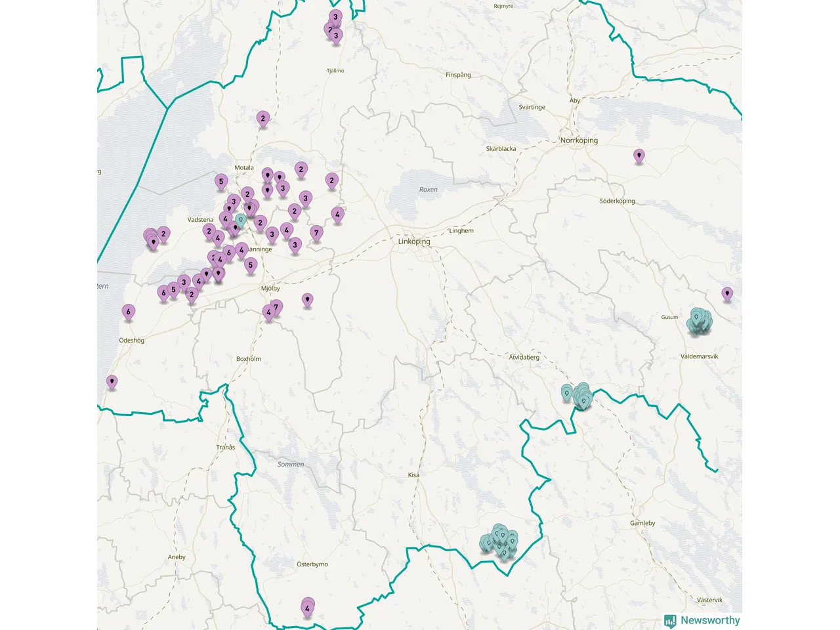Click the Västervik label
The height and width of the screenshot is (630, 840).
pos(709,600)
